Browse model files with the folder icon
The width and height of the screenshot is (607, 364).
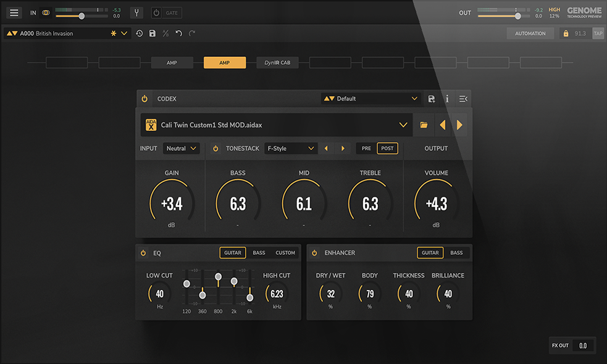(x=424, y=125)
